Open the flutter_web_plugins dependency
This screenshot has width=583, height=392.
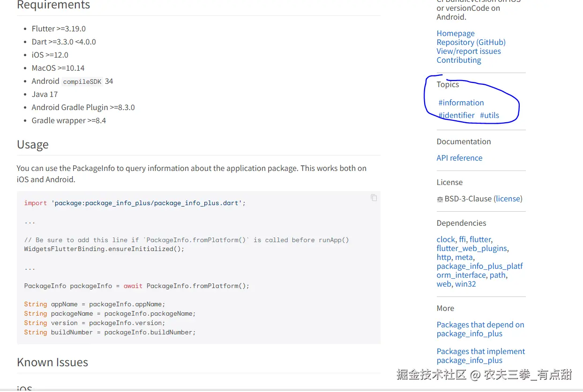472,248
